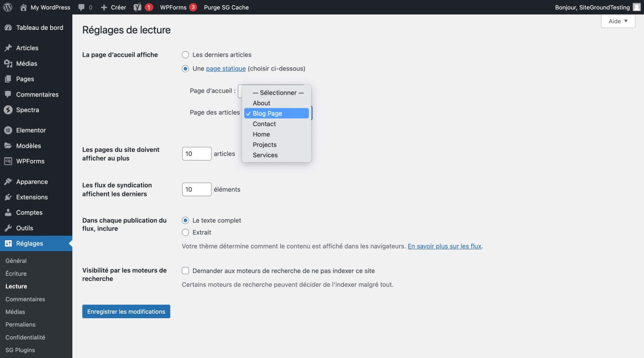Viewport: 644px width, 358px height.
Task: Click Enregistrer les modifications button
Action: [126, 311]
